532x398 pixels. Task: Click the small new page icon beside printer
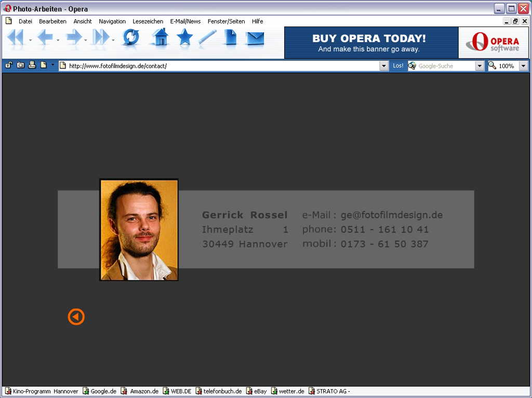[x=44, y=65]
